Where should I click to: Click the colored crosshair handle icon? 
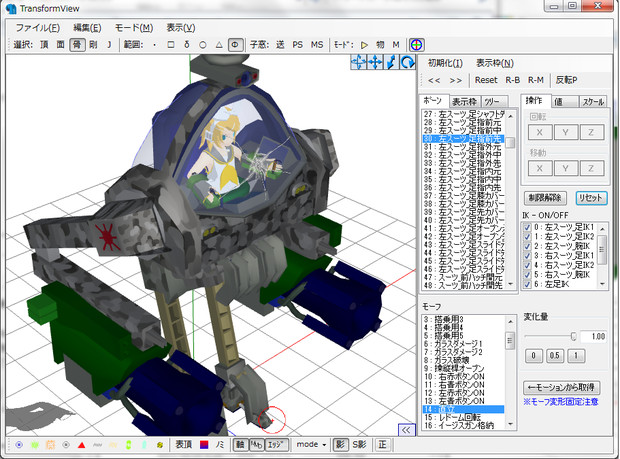click(x=417, y=45)
